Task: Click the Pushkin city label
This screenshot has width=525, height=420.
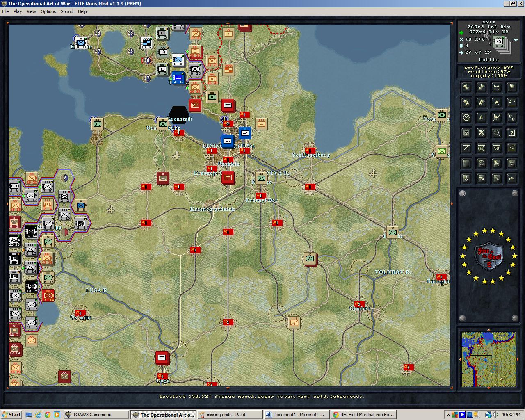Action: tap(229, 164)
